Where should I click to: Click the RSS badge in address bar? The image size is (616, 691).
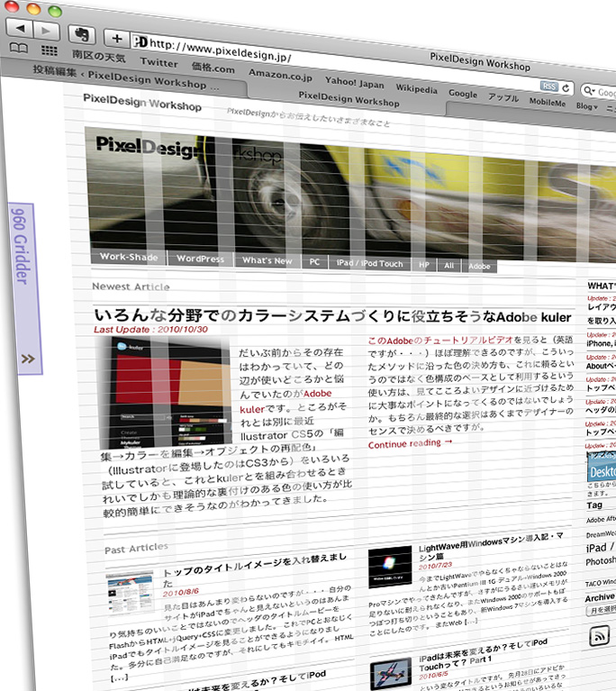(x=549, y=86)
